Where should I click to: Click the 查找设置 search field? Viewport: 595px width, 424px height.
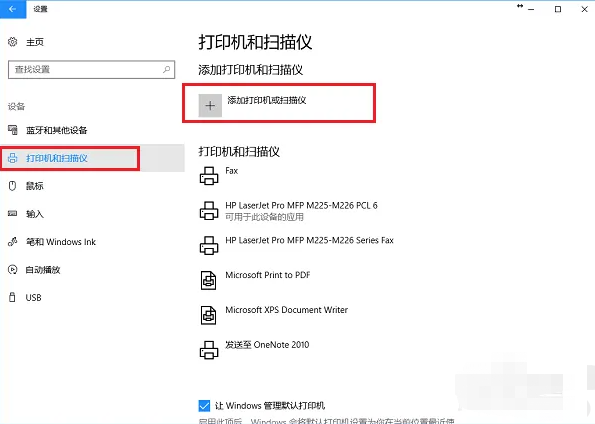(91, 69)
